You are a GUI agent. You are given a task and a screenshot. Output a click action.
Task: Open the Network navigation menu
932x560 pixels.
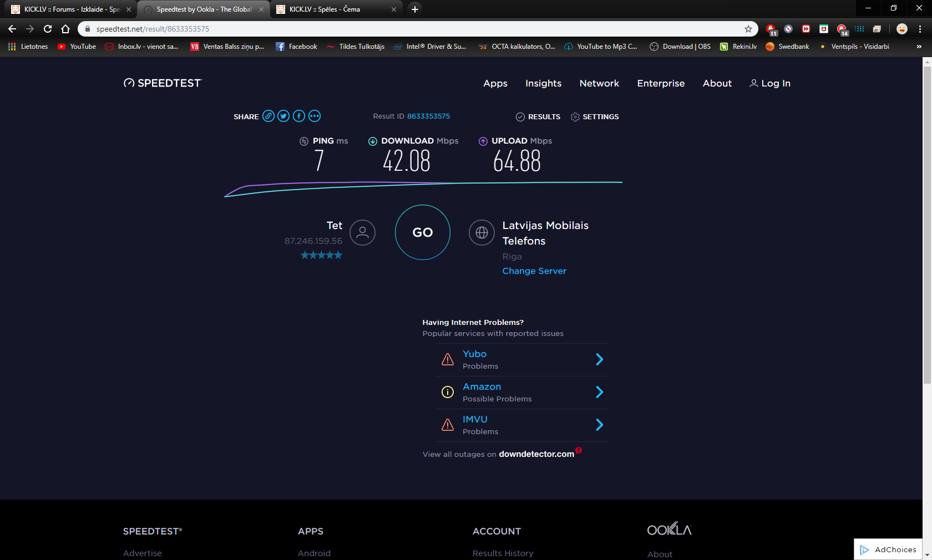tap(599, 83)
